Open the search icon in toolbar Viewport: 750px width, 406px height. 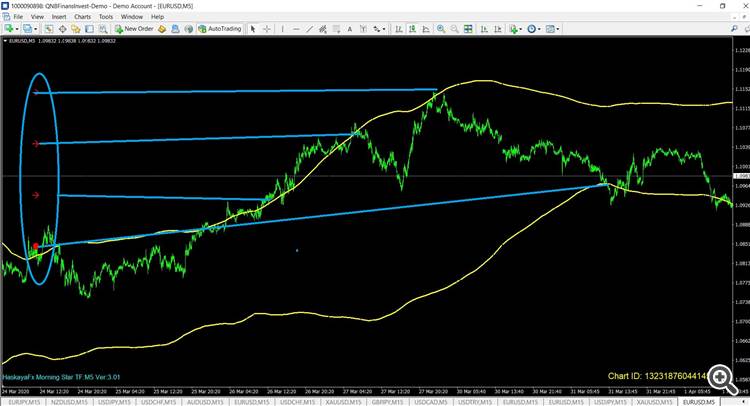(x=734, y=29)
